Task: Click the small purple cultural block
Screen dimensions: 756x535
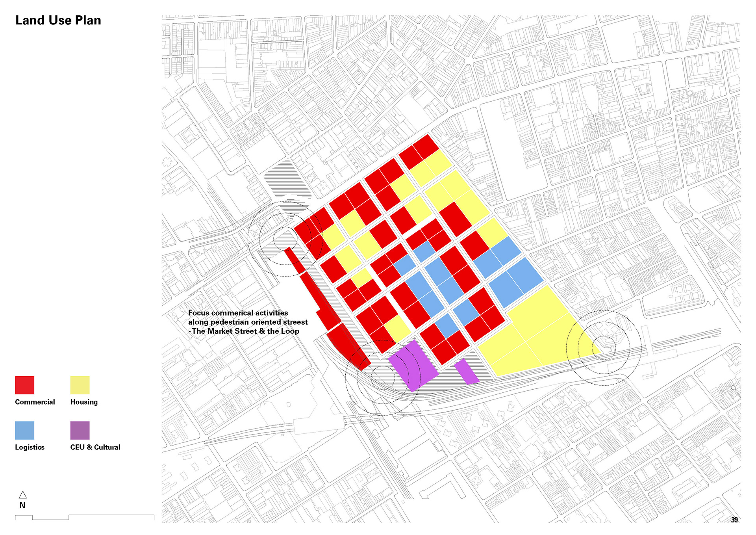Action: coord(467,372)
